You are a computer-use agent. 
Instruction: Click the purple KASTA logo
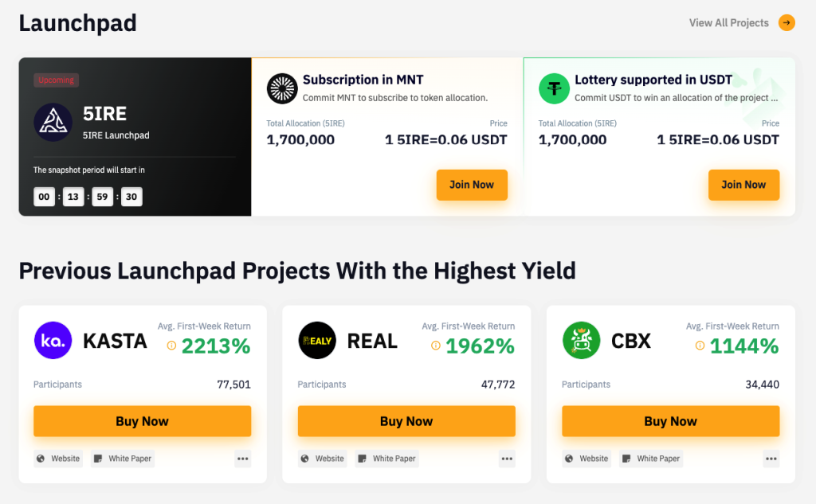click(x=53, y=340)
